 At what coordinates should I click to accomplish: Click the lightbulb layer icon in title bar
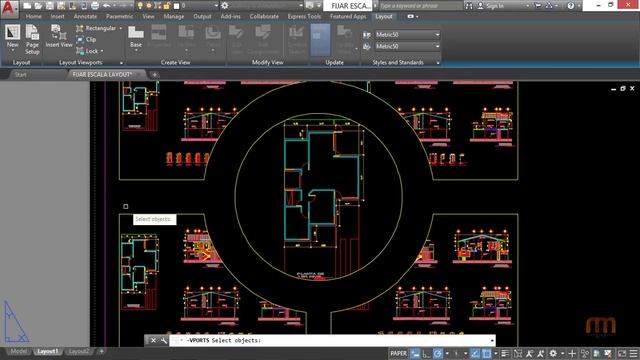tap(140, 6)
